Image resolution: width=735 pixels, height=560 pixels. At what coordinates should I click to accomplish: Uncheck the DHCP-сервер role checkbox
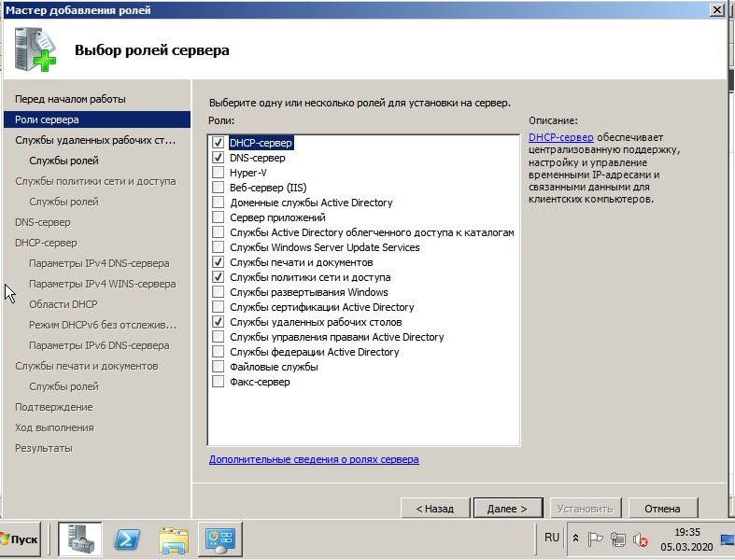point(218,143)
